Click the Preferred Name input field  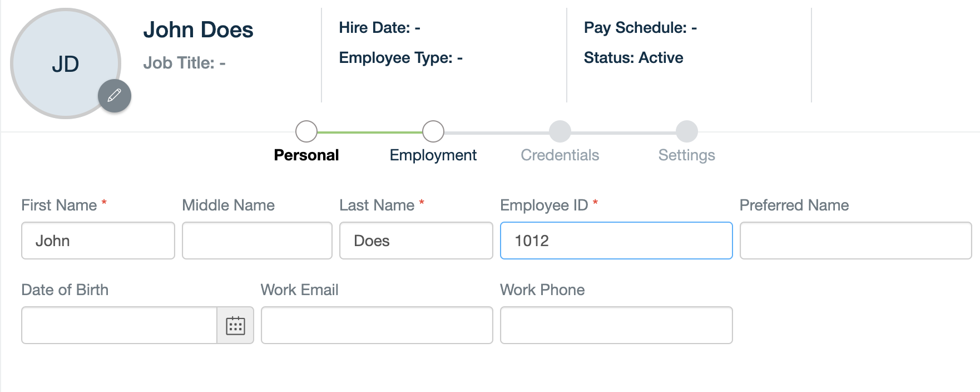tap(855, 241)
